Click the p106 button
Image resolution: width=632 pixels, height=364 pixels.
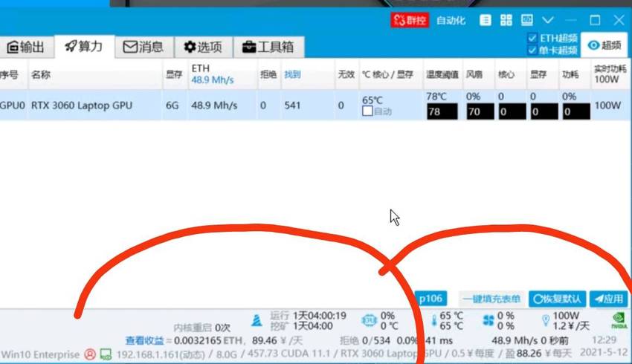[x=431, y=299]
